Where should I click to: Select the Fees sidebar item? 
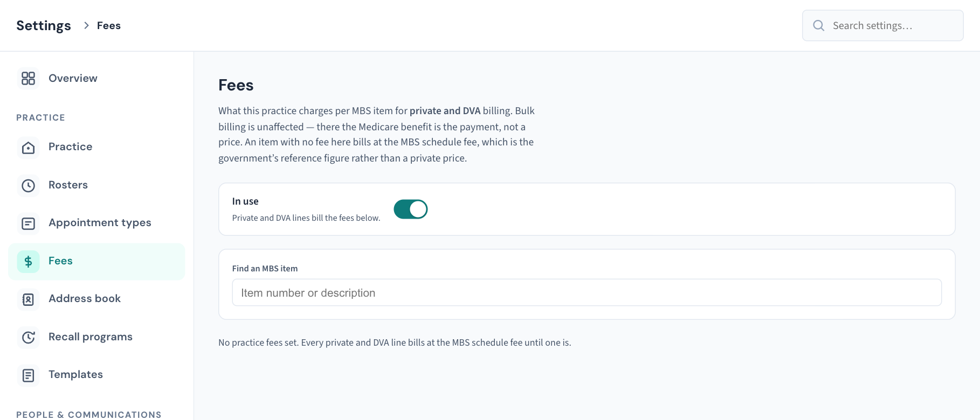coord(96,262)
